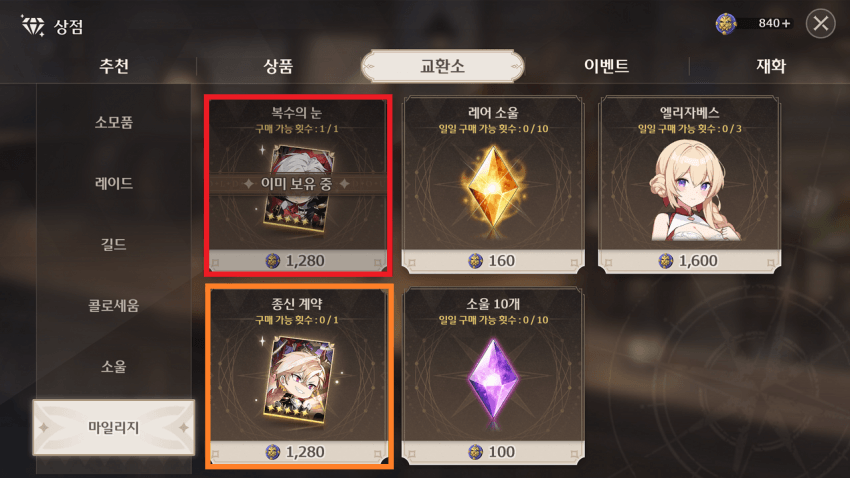
Task: Switch to the 상품 tab
Action: 278,66
